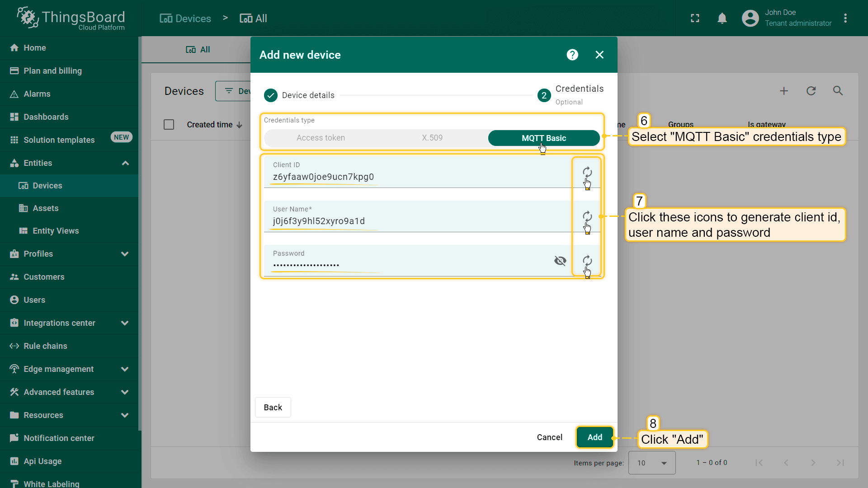Toggle password visibility eye icon
Viewport: 868px width, 488px height.
560,261
